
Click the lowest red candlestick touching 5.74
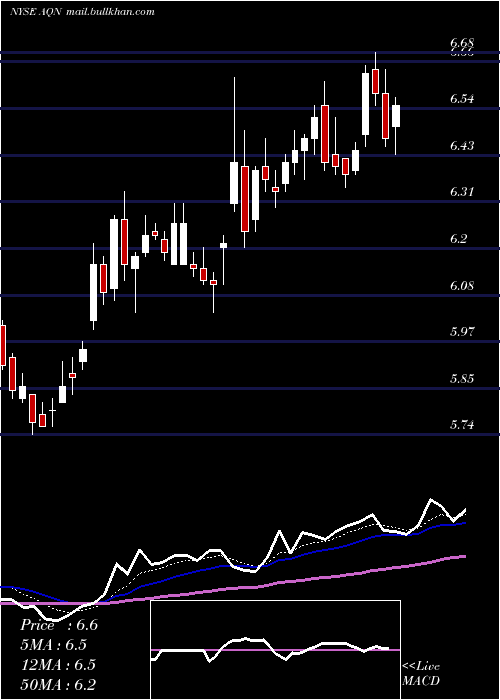32,408
